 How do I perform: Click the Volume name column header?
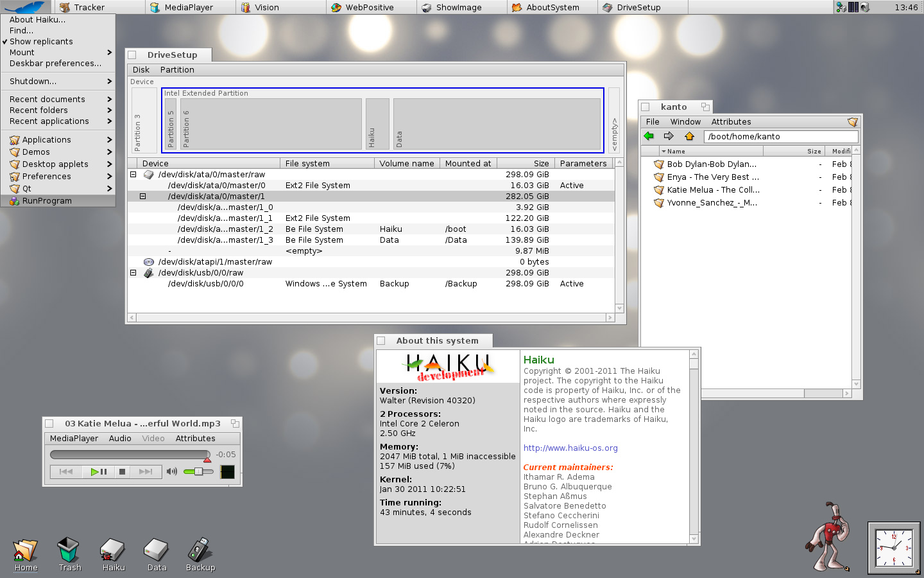coord(407,163)
